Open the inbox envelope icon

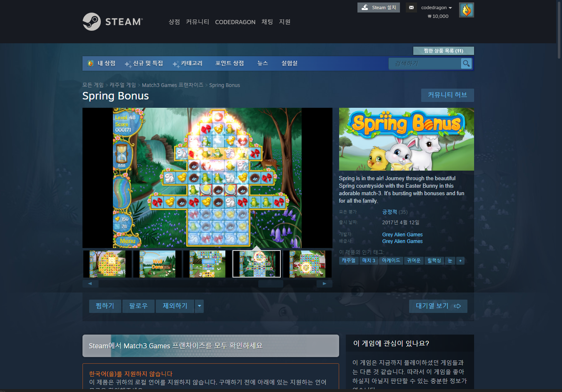411,7
